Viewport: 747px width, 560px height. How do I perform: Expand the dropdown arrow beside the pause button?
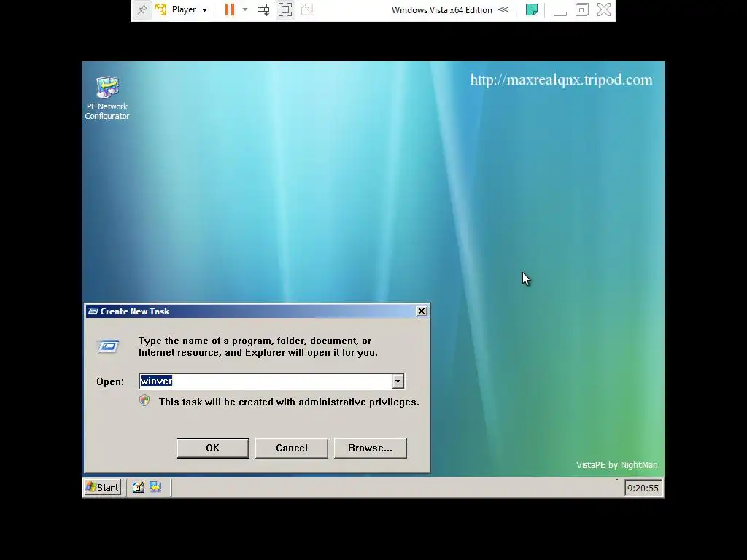point(245,9)
